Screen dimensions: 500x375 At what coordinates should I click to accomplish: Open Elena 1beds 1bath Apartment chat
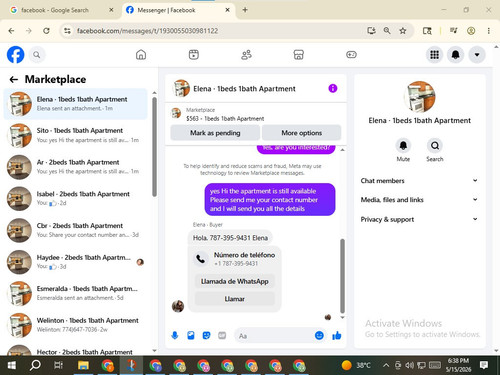(x=76, y=104)
